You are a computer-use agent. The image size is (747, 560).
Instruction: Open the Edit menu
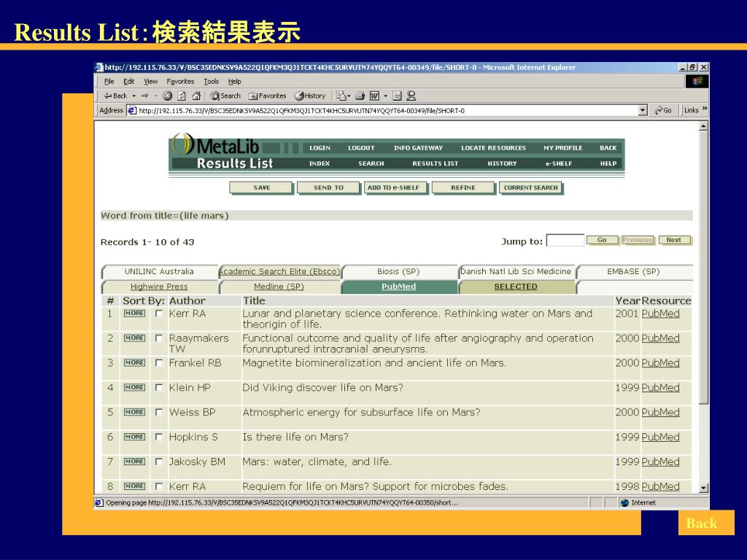click(128, 82)
